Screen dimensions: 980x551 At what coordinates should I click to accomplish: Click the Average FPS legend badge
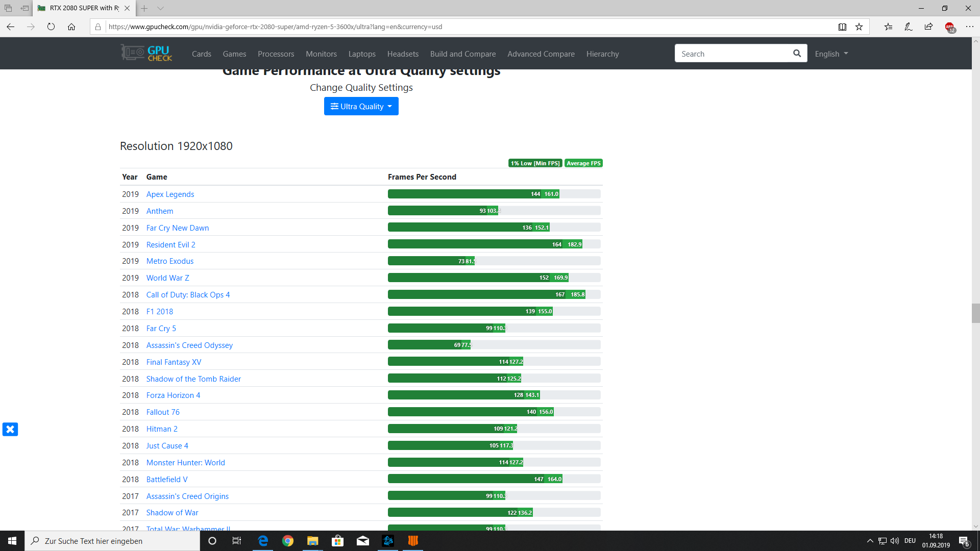coord(583,163)
